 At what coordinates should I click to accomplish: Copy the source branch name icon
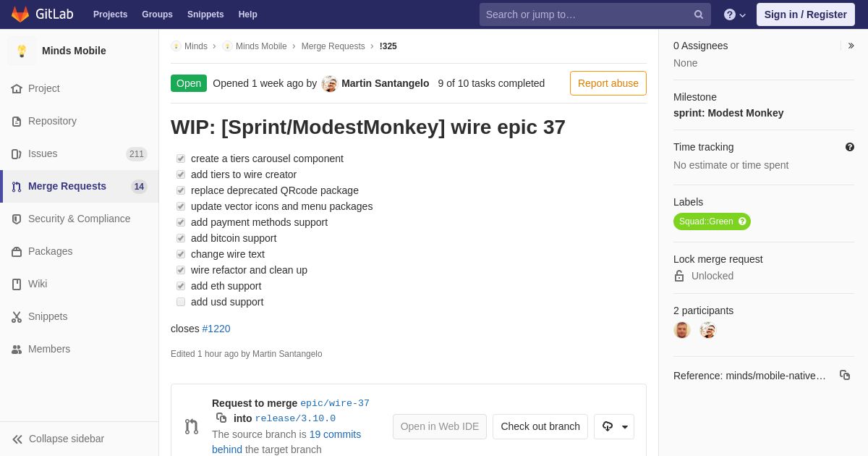(221, 418)
